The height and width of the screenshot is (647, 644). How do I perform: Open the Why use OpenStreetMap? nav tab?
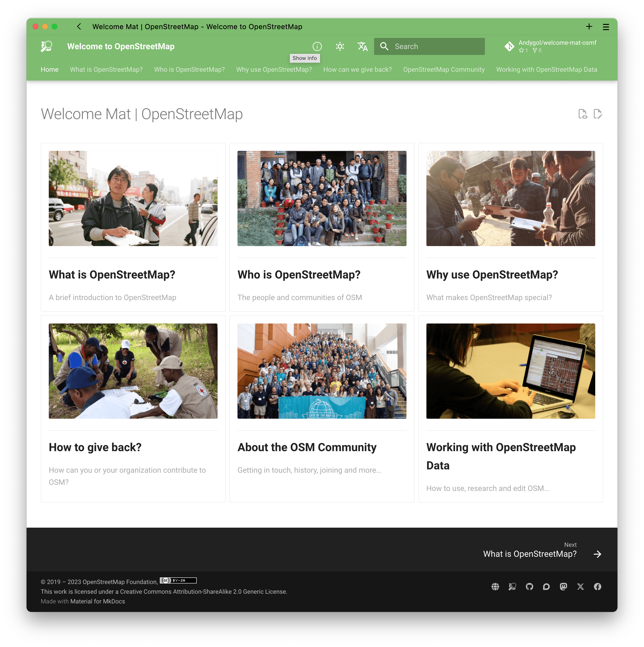tap(274, 69)
